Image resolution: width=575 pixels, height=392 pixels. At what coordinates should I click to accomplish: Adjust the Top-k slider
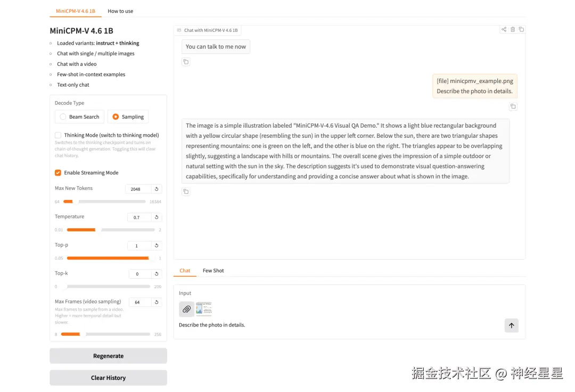(x=108, y=287)
